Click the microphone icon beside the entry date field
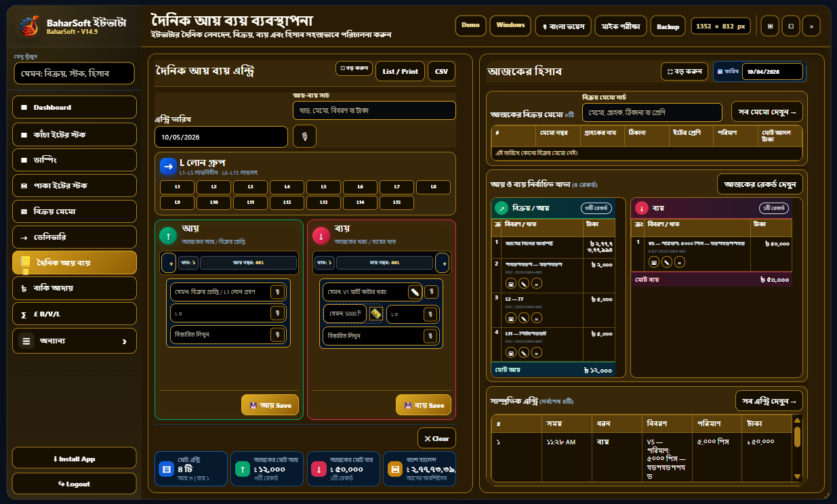The height and width of the screenshot is (504, 837). (x=304, y=136)
